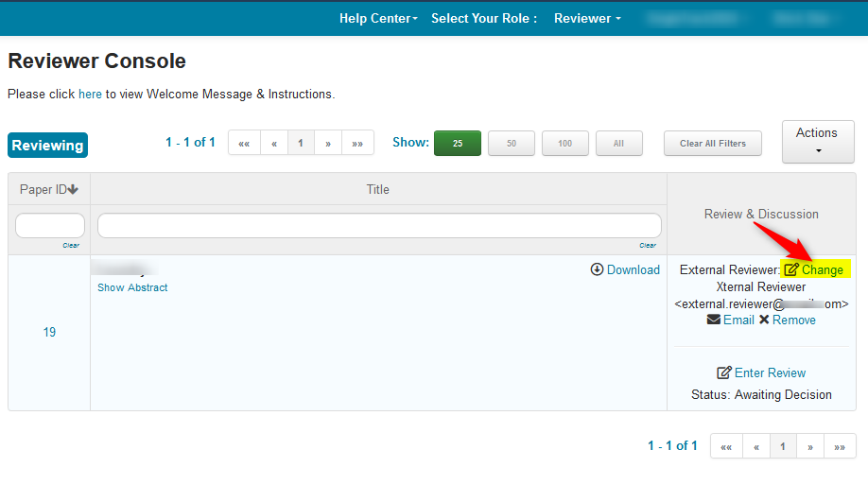Viewport: 868px width, 485px height.
Task: Go to next page in top pager
Action: [328, 143]
